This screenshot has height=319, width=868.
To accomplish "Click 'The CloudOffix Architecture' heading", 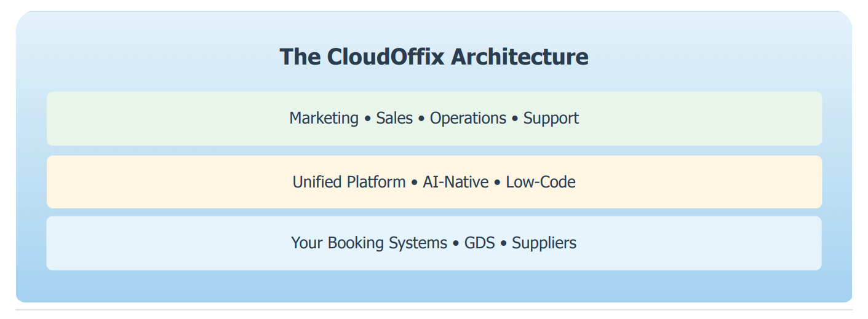I will [434, 57].
